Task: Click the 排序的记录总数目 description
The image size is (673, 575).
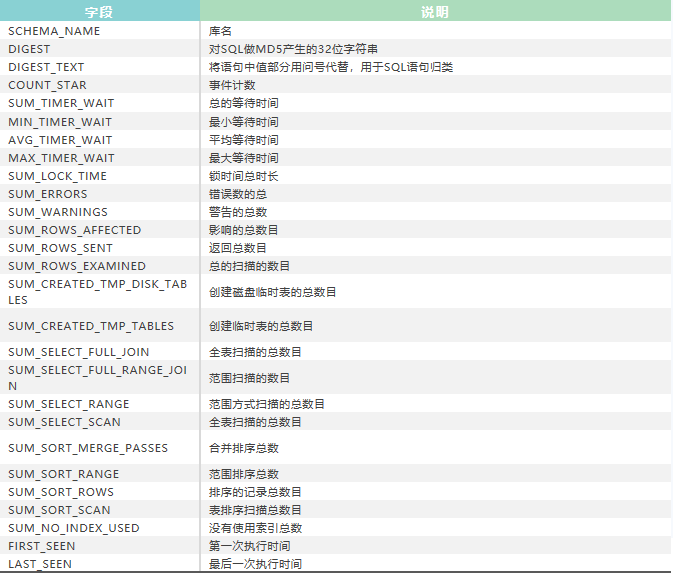Action: click(x=255, y=492)
